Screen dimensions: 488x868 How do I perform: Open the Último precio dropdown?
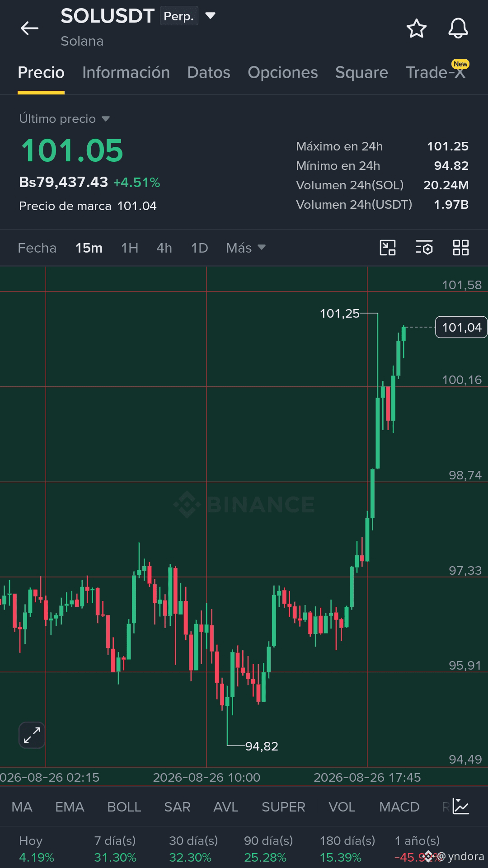coord(64,119)
